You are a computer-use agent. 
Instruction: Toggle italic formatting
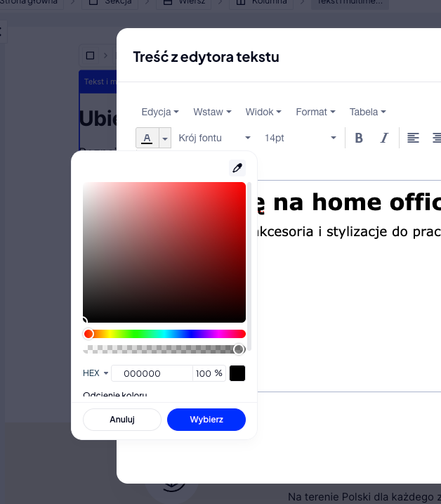point(384,138)
